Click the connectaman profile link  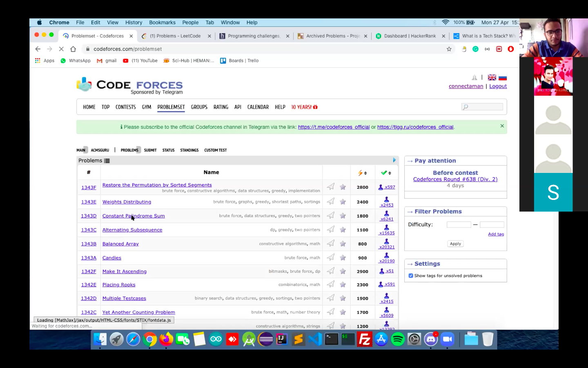pos(466,86)
